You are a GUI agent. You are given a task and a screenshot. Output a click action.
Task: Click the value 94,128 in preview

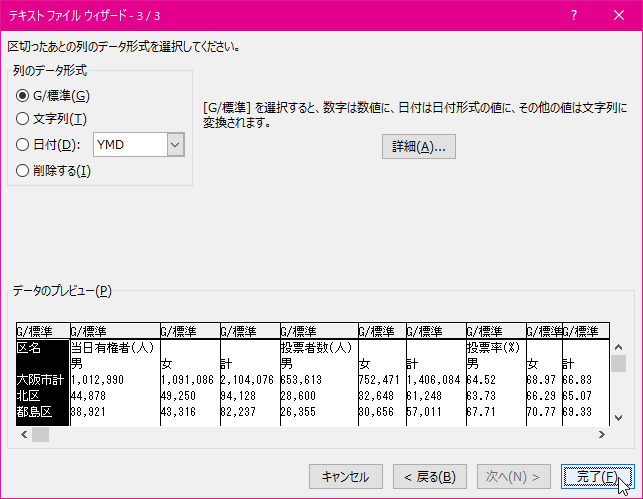[238, 396]
